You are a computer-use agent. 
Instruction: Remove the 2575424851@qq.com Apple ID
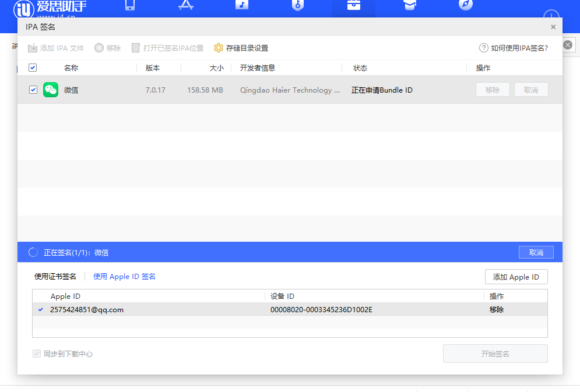(x=497, y=310)
